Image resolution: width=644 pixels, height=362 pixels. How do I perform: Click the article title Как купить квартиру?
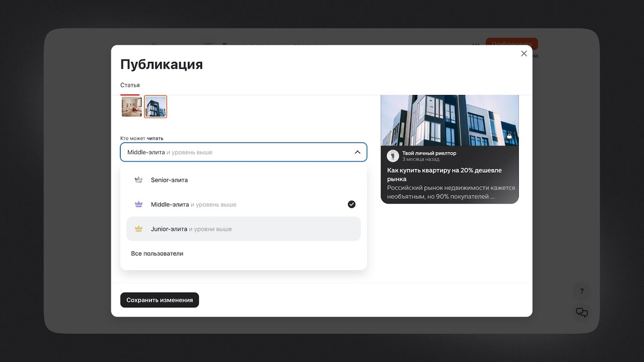(x=444, y=174)
